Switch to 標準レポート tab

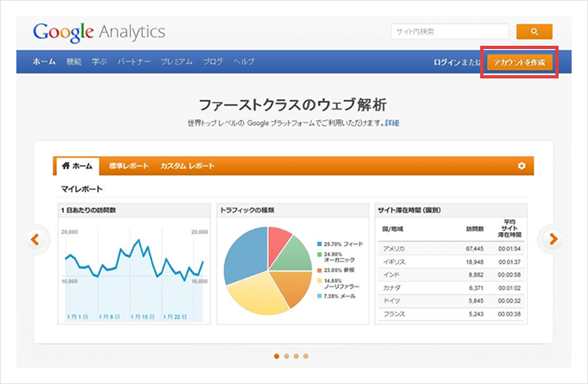tap(129, 166)
